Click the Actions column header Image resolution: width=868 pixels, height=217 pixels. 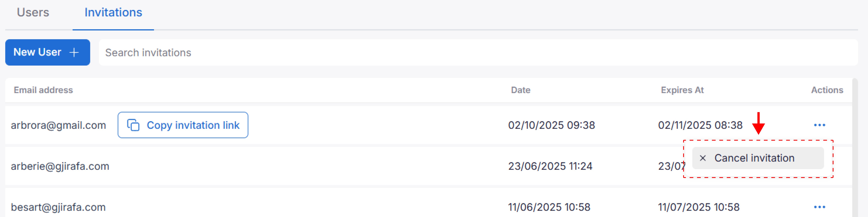click(827, 90)
